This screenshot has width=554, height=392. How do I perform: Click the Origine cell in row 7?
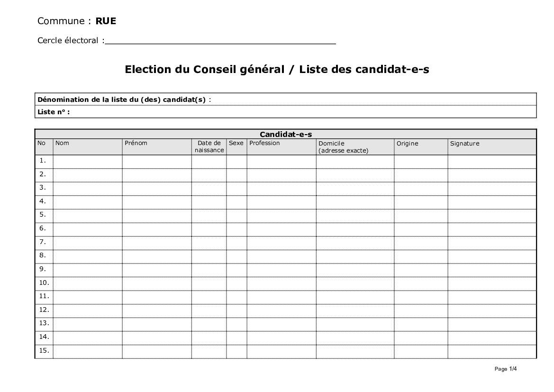[421, 243]
